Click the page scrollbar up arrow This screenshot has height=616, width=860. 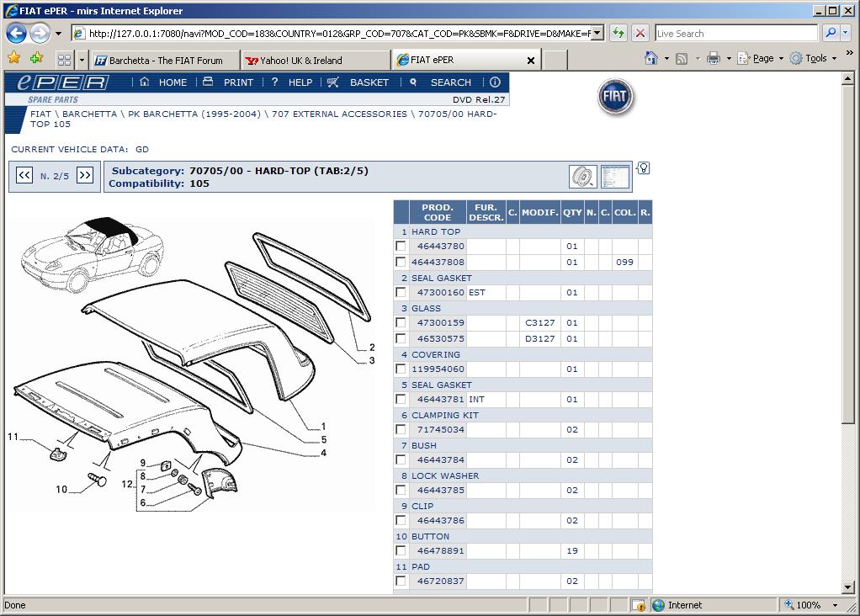tap(848, 78)
